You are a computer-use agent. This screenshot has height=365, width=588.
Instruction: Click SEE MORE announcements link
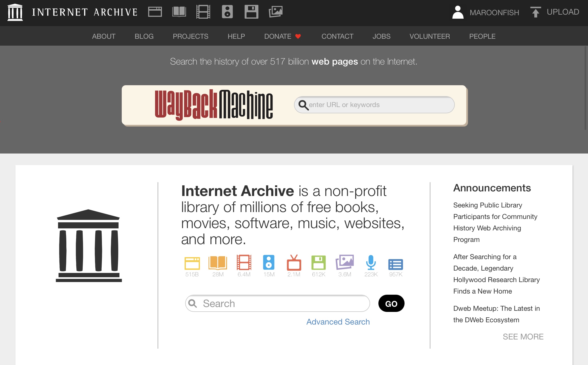pyautogui.click(x=523, y=337)
